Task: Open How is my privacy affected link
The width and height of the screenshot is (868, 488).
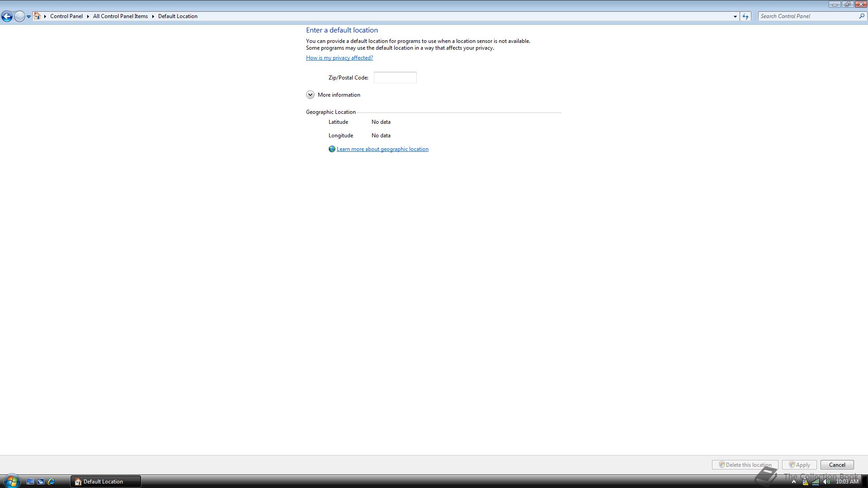Action: pyautogui.click(x=340, y=58)
